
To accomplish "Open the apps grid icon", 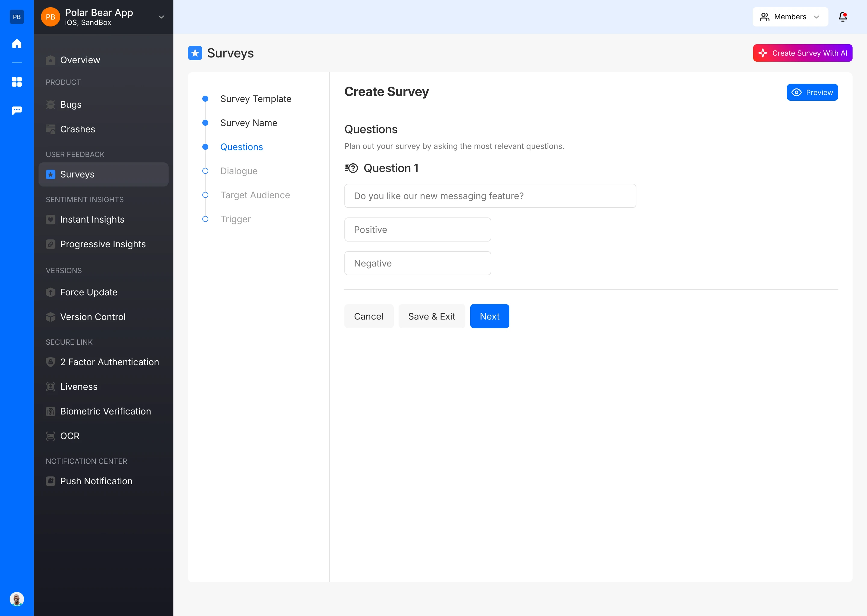I will tap(17, 82).
